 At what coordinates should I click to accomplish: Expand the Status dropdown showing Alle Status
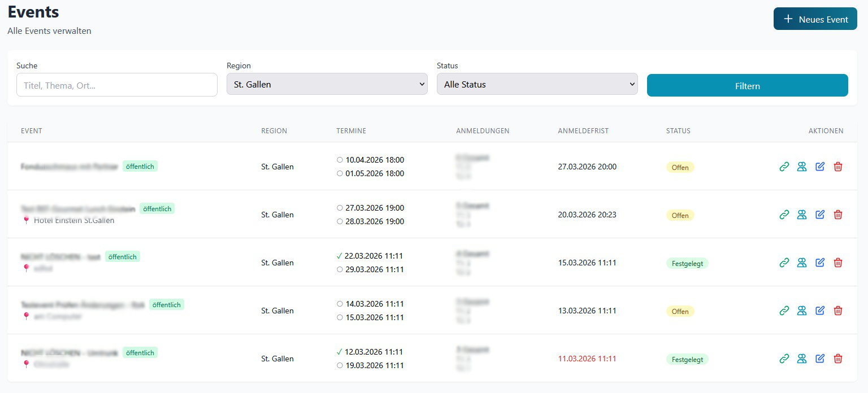point(537,84)
